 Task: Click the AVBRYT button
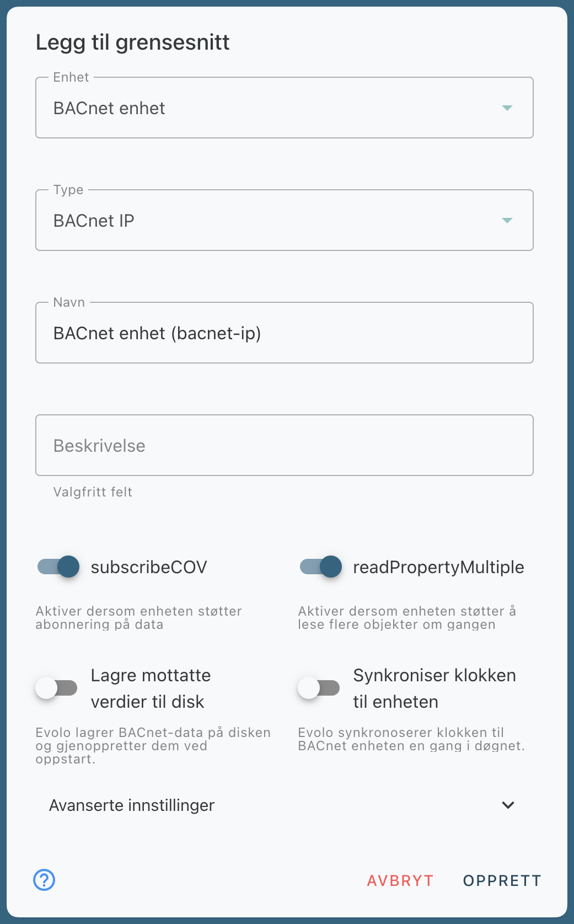click(x=400, y=880)
